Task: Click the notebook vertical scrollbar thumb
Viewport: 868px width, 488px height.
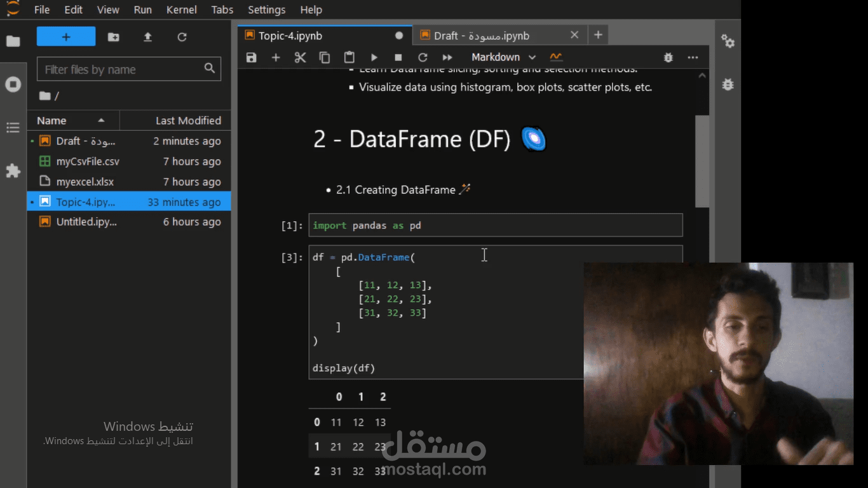Action: (702, 161)
